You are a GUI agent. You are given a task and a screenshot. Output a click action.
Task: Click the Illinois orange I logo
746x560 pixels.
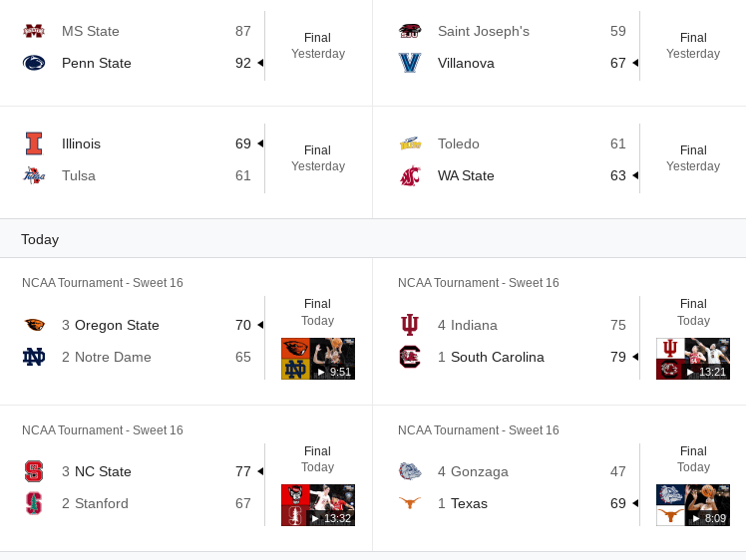point(34,143)
